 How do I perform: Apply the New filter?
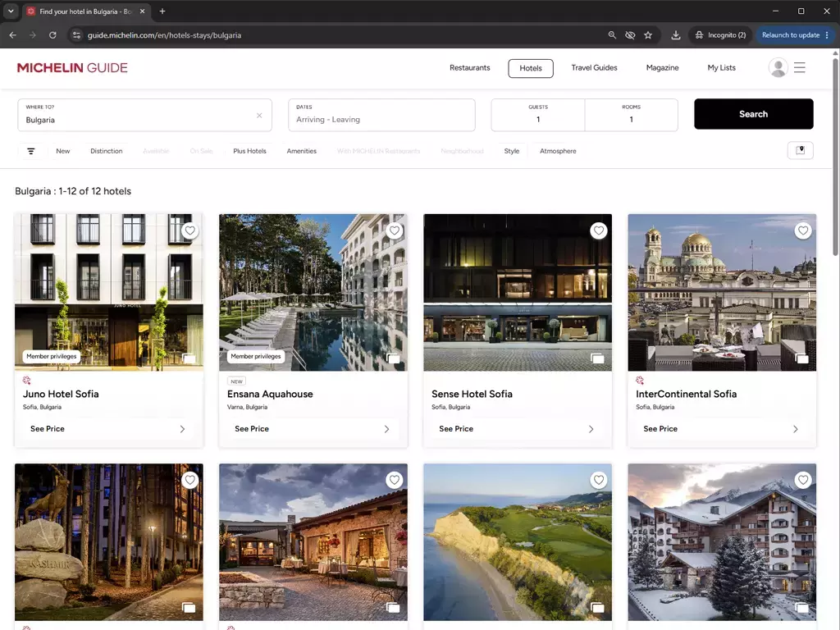click(62, 151)
